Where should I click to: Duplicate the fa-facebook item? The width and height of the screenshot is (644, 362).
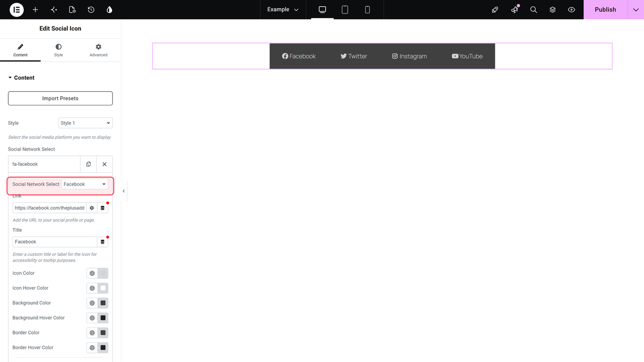coord(89,164)
